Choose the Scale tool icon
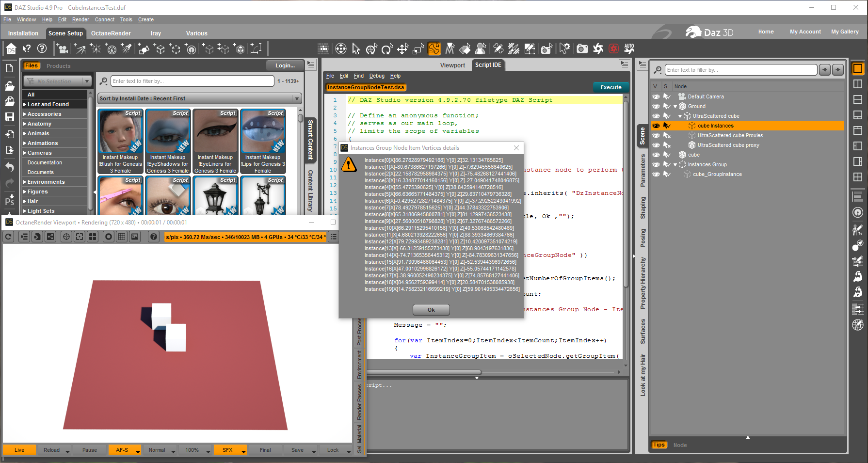 [418, 48]
